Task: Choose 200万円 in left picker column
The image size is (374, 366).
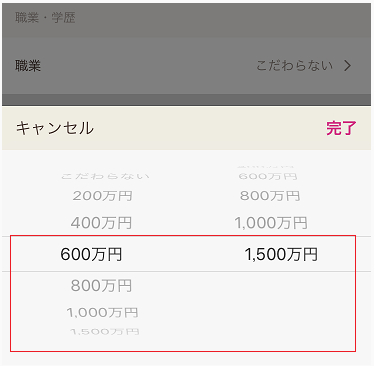Action: 103,196
